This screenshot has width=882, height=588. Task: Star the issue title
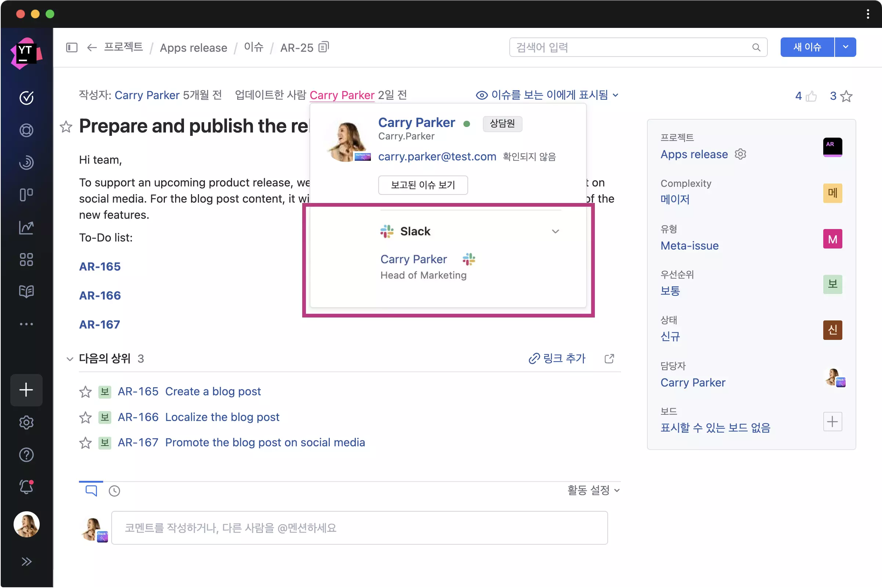click(x=66, y=127)
